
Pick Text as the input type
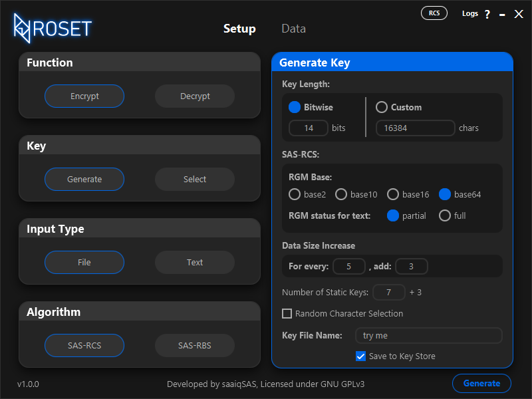195,262
